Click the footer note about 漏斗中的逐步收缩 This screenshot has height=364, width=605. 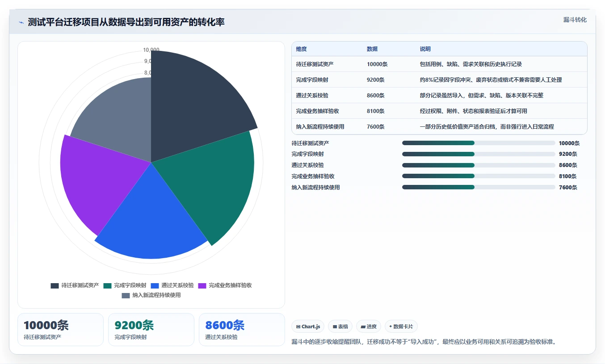tap(424, 342)
